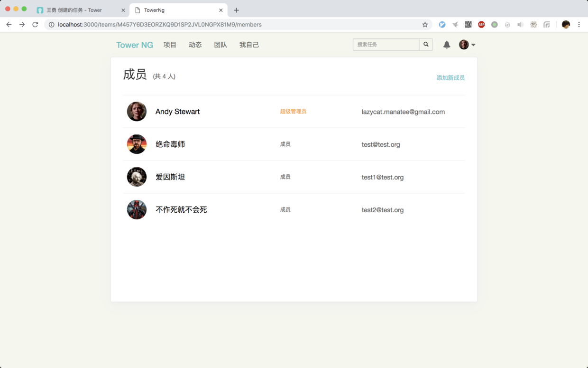Open the 项目 navigation menu item

(x=170, y=45)
